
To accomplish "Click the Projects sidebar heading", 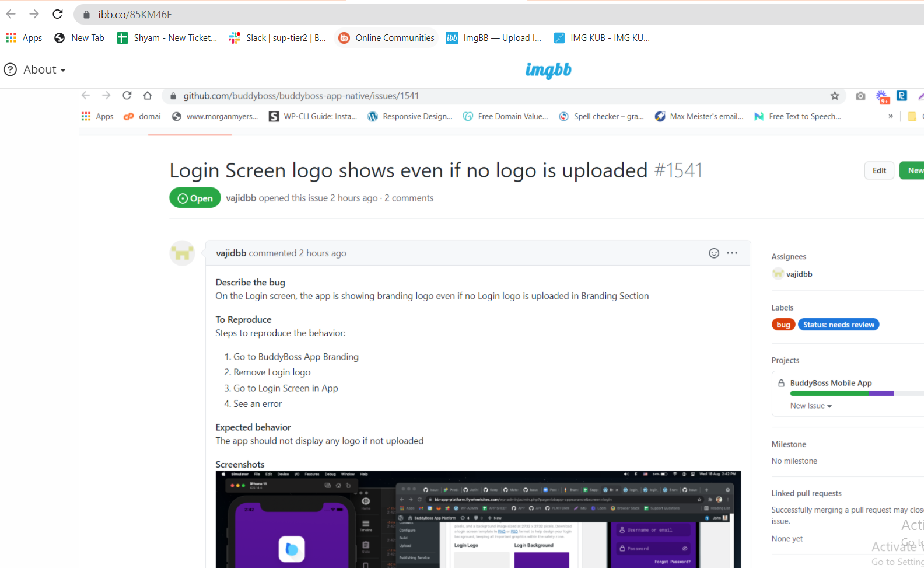I will click(x=785, y=360).
